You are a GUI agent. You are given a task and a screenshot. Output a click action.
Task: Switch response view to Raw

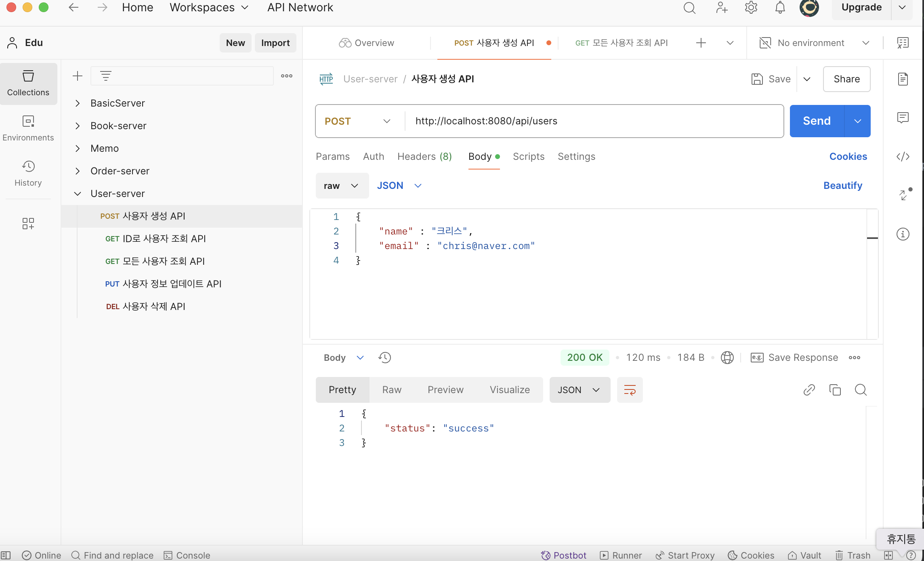(392, 390)
